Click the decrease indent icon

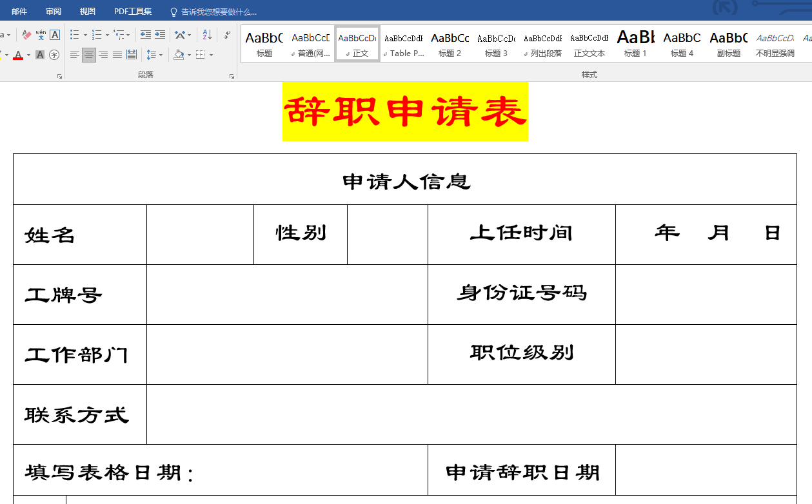click(x=146, y=35)
